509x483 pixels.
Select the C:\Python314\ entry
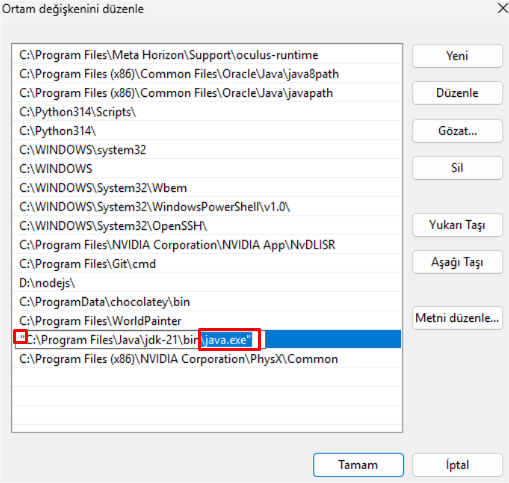[x=207, y=131]
